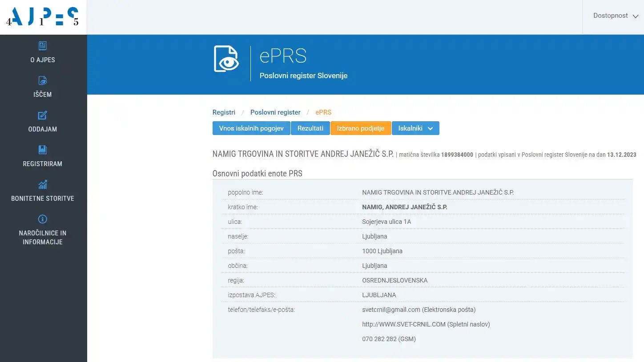Click the NAROČILNICE IN INFORMACIJE info icon
This screenshot has height=362, width=644.
point(42,219)
